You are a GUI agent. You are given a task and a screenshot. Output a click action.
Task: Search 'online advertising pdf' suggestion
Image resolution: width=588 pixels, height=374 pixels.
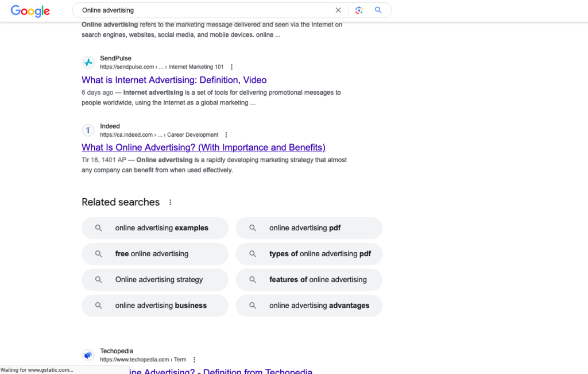pyautogui.click(x=309, y=228)
